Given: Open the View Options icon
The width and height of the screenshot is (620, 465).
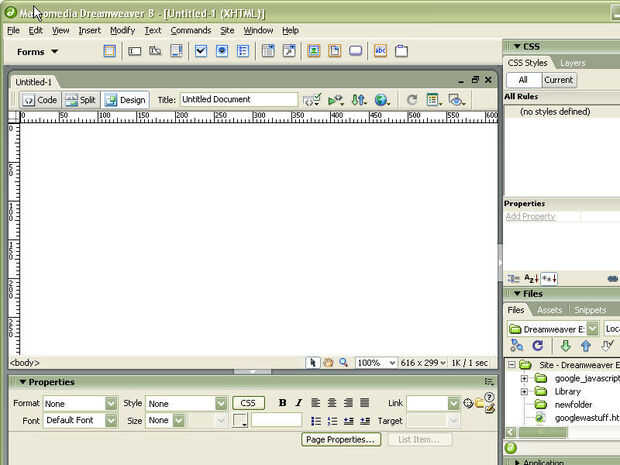Looking at the screenshot, I should pos(434,100).
